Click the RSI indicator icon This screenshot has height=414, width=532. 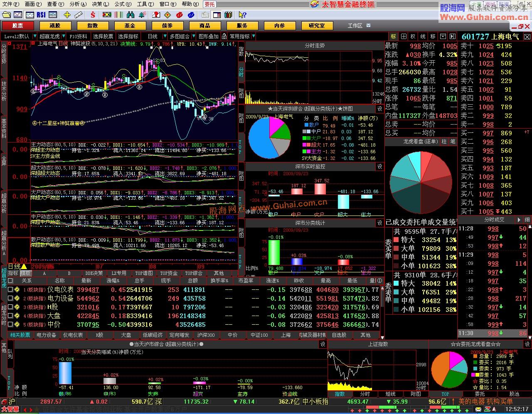coord(41,15)
